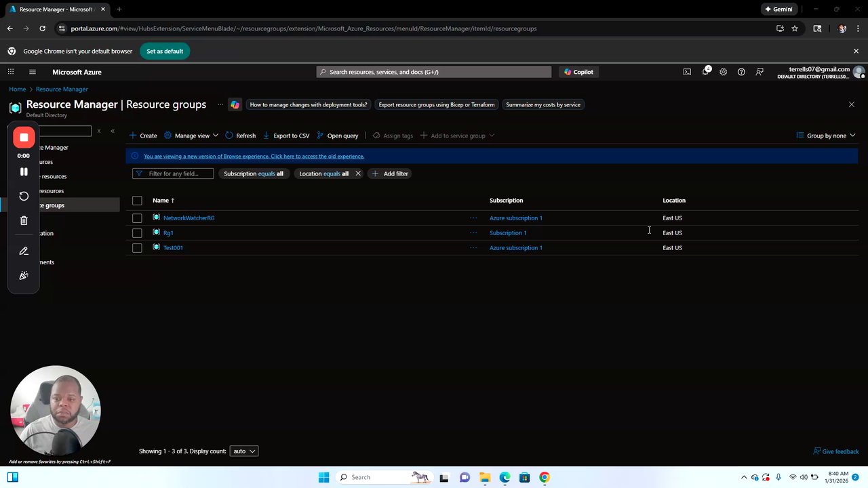Open Azure portal settings gear
The image size is (868, 488).
pos(723,72)
